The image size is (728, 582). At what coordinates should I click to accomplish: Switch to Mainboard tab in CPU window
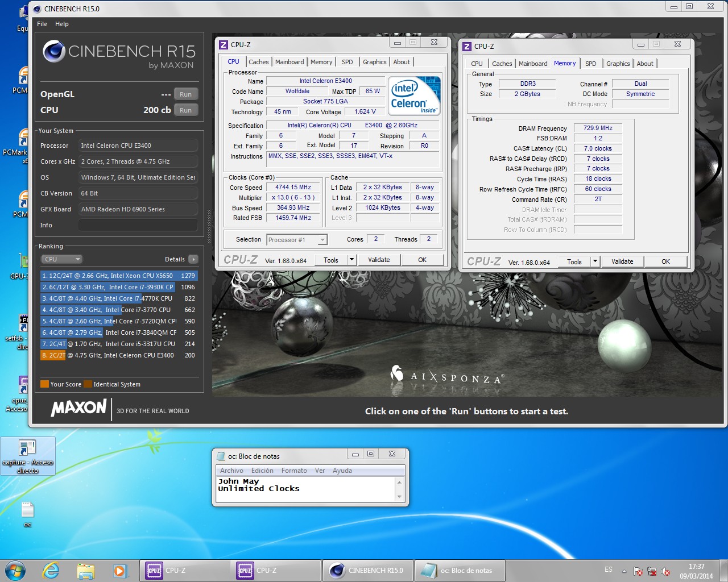click(289, 62)
